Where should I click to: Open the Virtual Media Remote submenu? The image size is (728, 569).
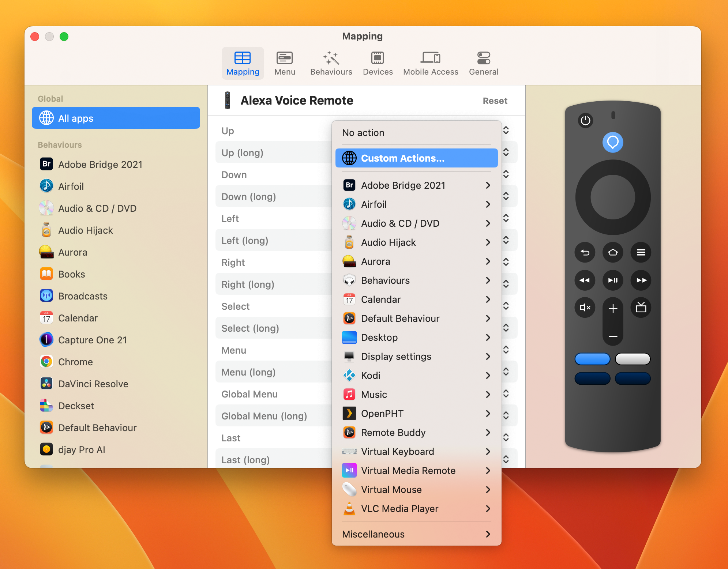(416, 470)
